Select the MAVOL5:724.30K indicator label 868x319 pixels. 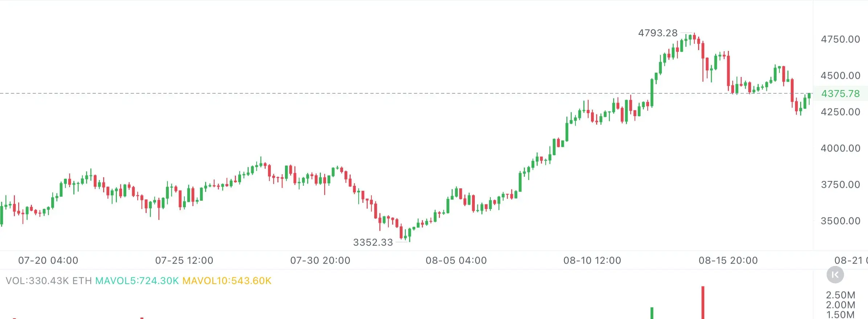(x=137, y=281)
